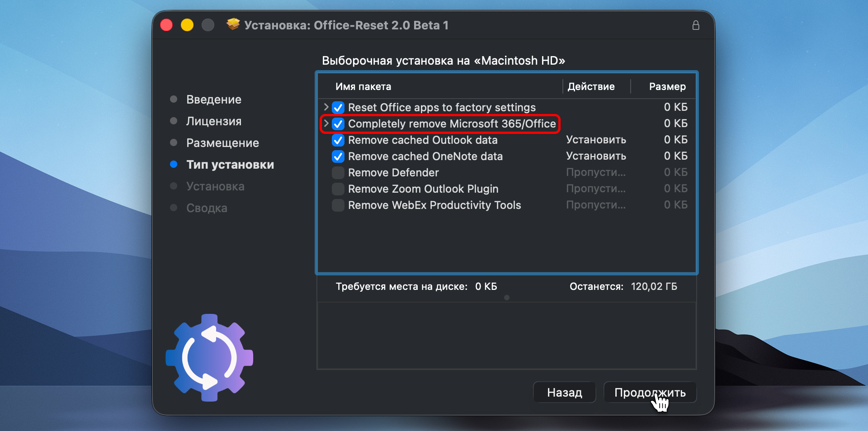
Task: Uncheck Remove cached Outlook data
Action: tap(338, 140)
